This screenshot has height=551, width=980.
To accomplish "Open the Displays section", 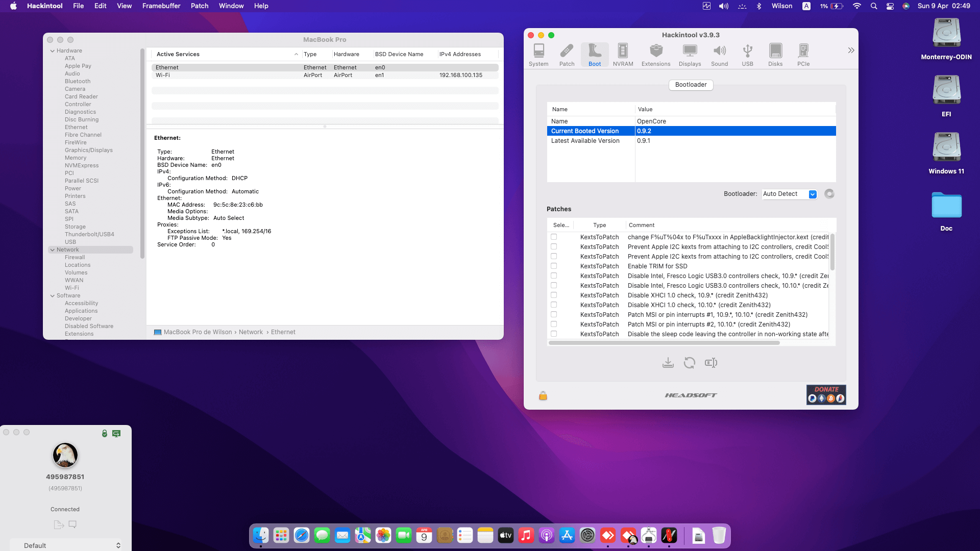I will [x=690, y=54].
